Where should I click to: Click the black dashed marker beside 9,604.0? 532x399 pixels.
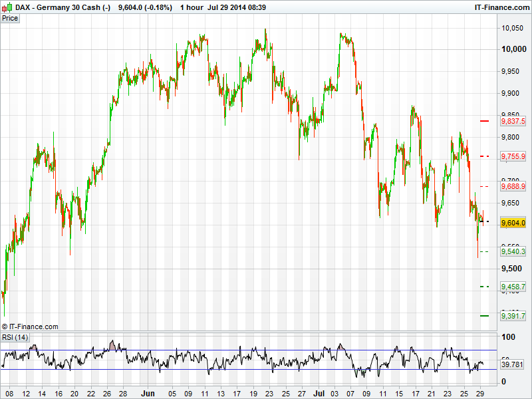(485, 221)
